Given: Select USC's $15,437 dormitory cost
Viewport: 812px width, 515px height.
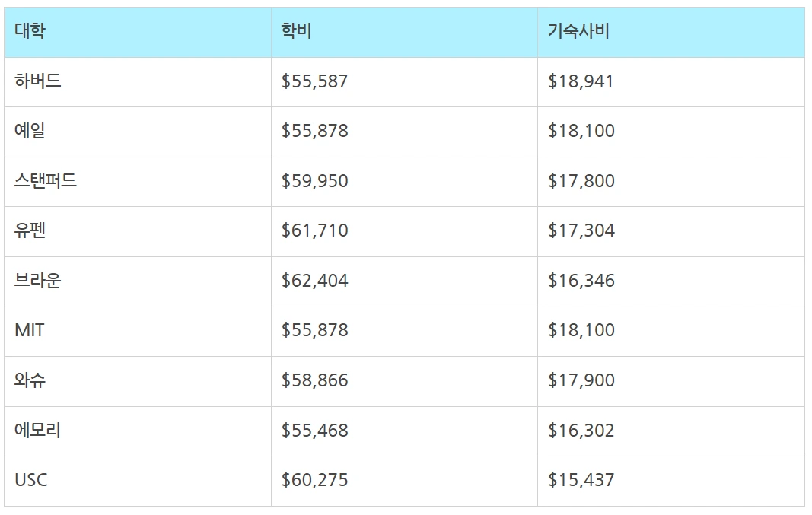Looking at the screenshot, I should tap(581, 480).
